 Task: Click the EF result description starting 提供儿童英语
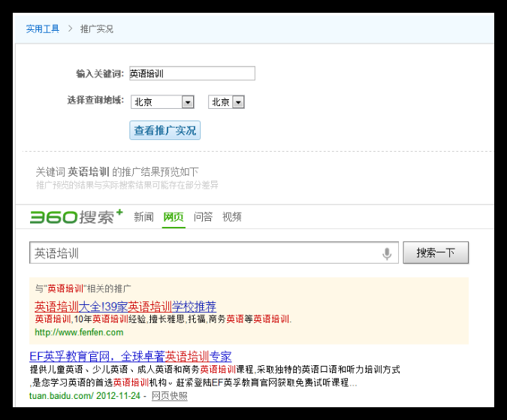(x=215, y=376)
